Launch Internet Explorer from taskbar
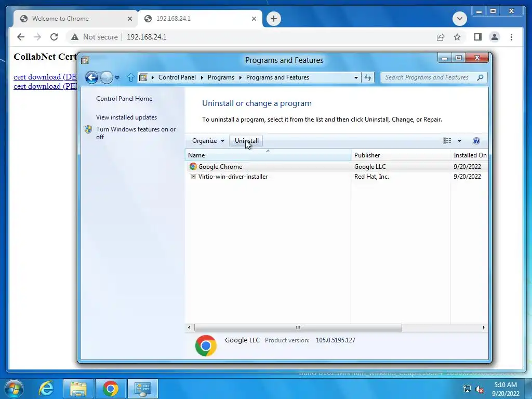532x399 pixels. tap(46, 389)
